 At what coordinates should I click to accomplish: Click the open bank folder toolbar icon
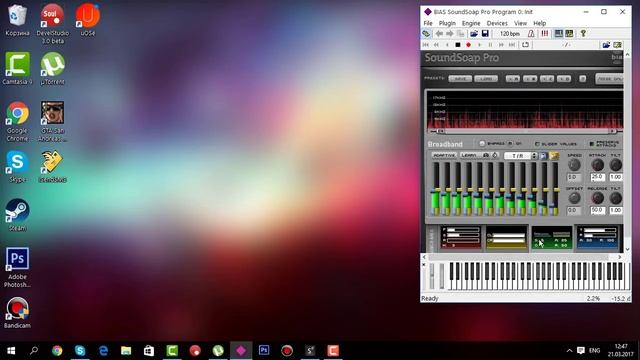[474, 33]
